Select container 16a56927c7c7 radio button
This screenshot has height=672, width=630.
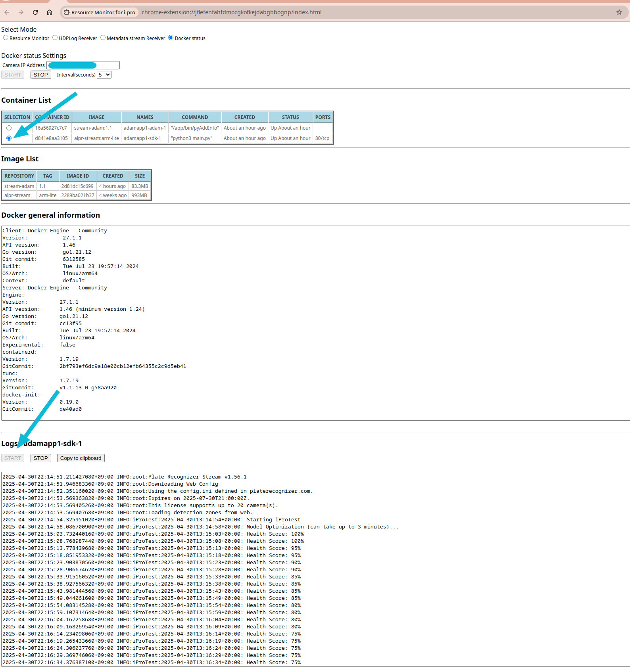[9, 128]
